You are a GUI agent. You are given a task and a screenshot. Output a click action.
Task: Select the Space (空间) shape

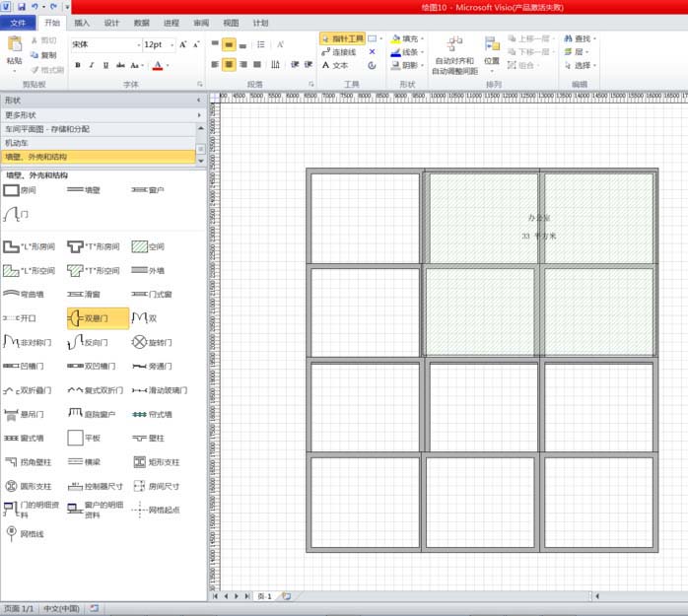[x=148, y=246]
